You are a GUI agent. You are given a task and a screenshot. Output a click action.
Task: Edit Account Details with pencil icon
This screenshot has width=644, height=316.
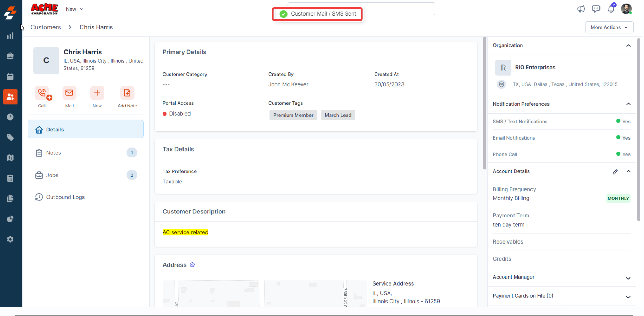[615, 172]
